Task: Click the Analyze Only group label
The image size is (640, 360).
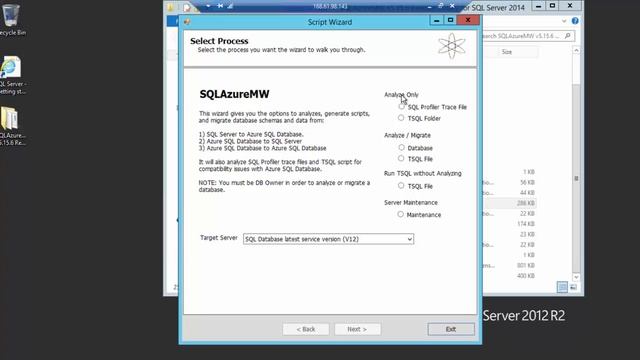Action: (401, 94)
